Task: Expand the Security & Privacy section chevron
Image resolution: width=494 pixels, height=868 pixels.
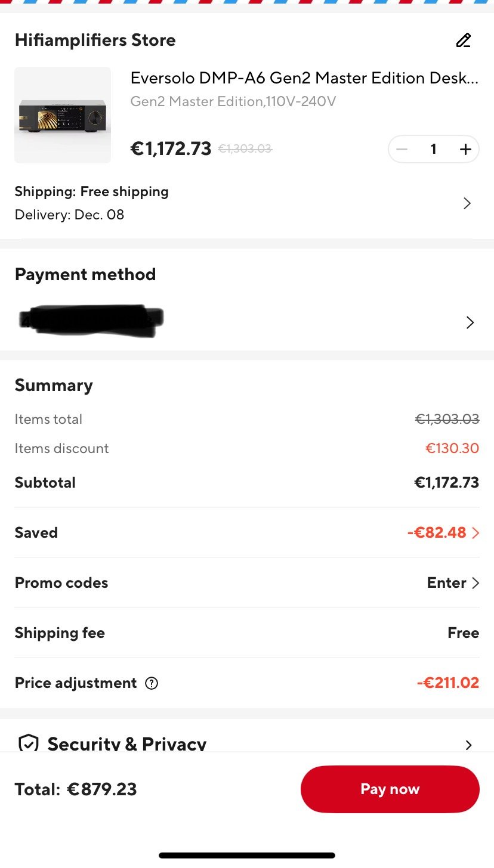Action: pyautogui.click(x=468, y=745)
